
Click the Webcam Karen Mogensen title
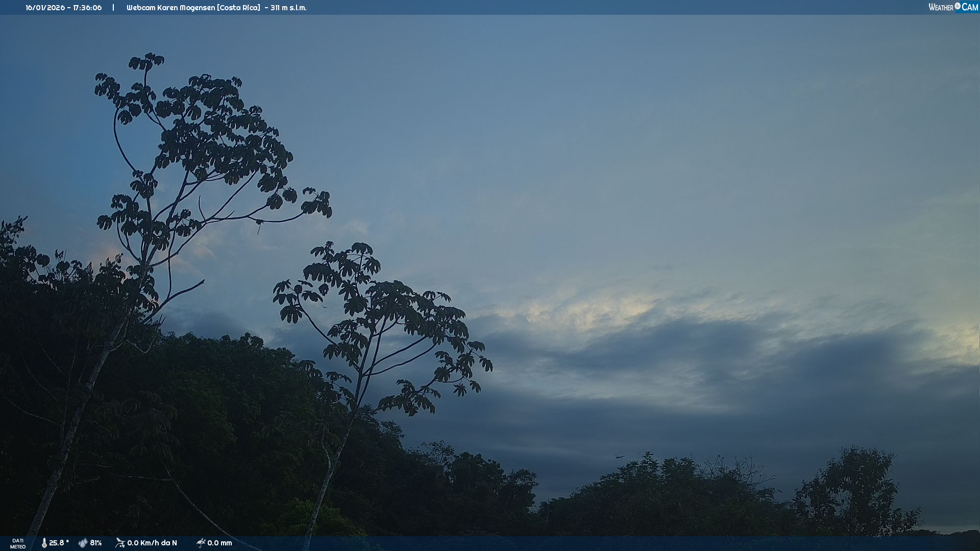pyautogui.click(x=171, y=8)
